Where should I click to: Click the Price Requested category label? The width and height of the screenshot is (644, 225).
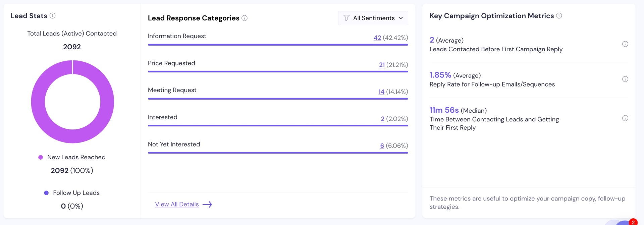tap(171, 63)
